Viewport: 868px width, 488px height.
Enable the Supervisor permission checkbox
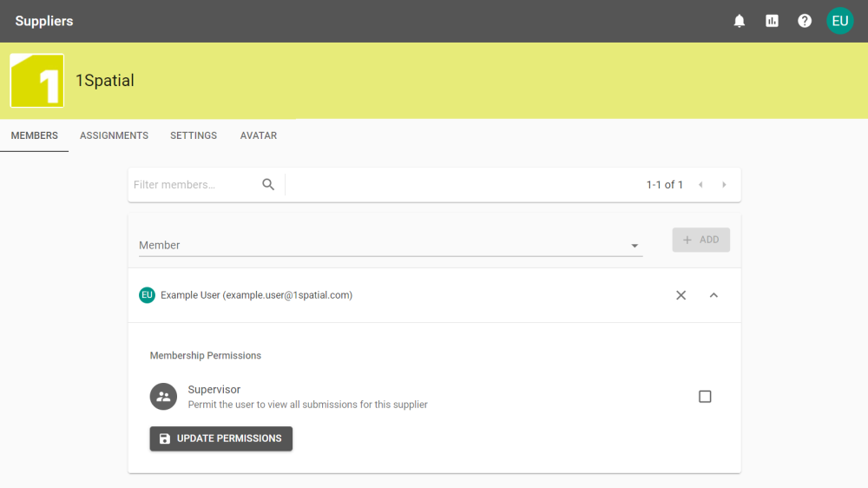705,397
